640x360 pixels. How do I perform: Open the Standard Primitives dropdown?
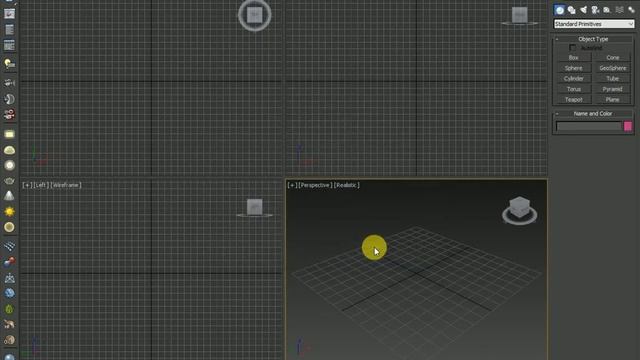coord(594,24)
